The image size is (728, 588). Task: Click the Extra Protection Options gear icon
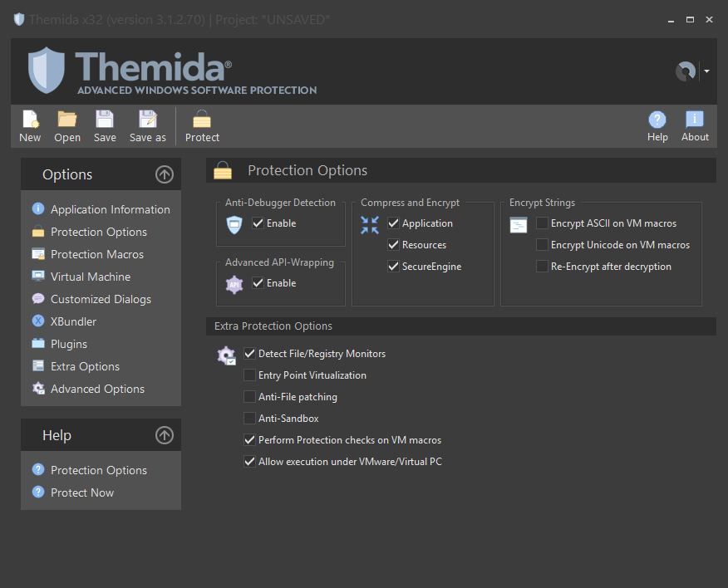(226, 355)
